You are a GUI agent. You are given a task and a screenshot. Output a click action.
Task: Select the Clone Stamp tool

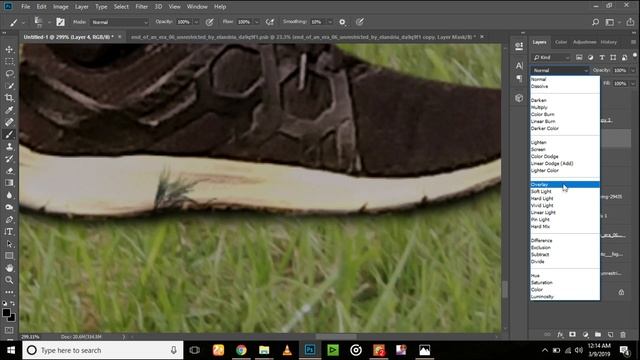(x=9, y=147)
